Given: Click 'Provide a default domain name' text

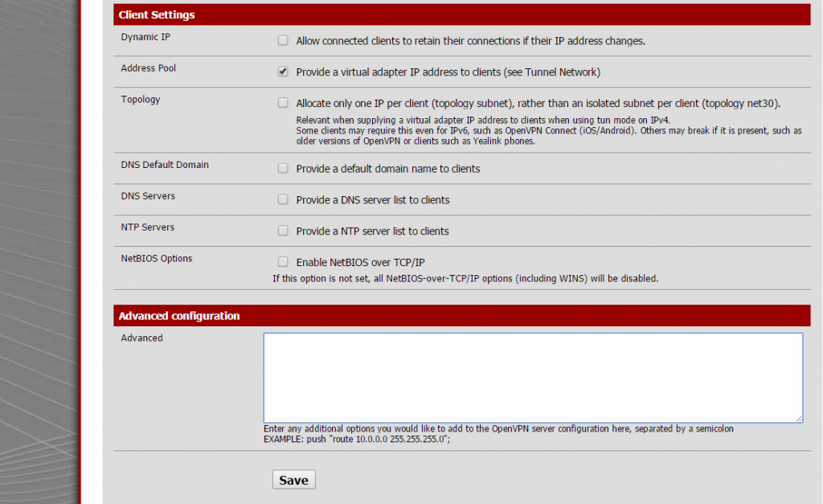Looking at the screenshot, I should [388, 169].
